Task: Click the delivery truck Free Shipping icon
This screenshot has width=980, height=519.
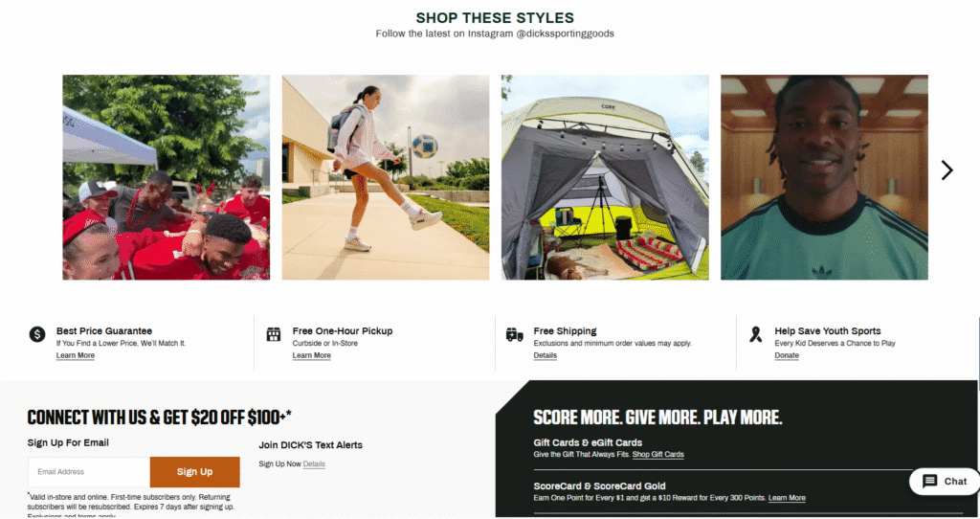Action: 514,334
